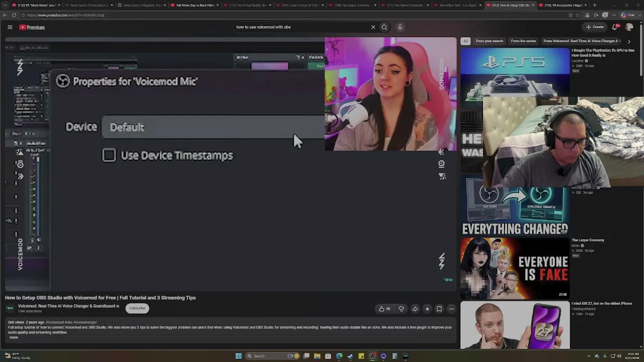Click the video title text
Viewport: 644px width, 362px height.
click(x=100, y=298)
